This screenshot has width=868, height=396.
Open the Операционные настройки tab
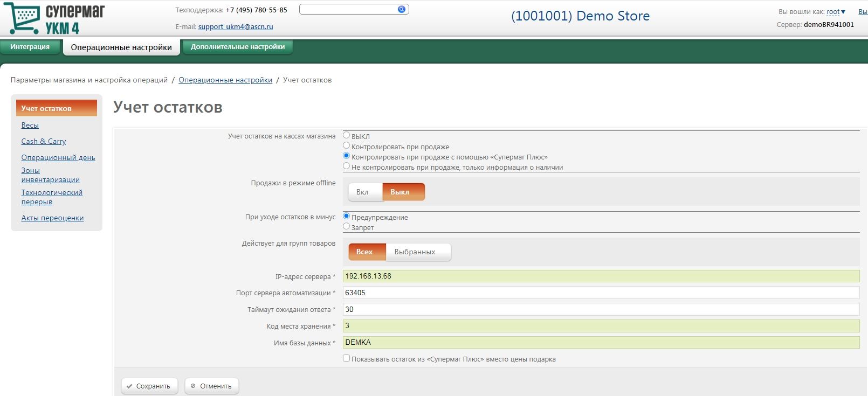click(x=121, y=47)
